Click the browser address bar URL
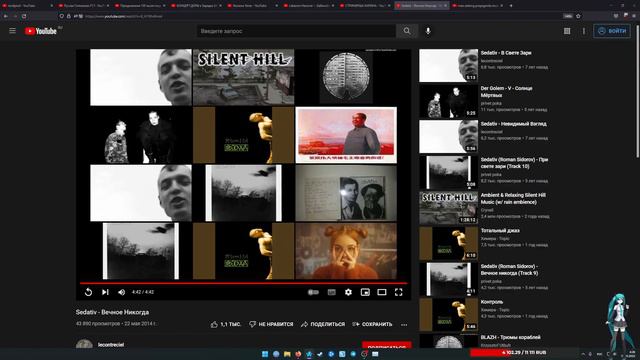Image resolution: width=640 pixels, height=360 pixels. (x=124, y=16)
